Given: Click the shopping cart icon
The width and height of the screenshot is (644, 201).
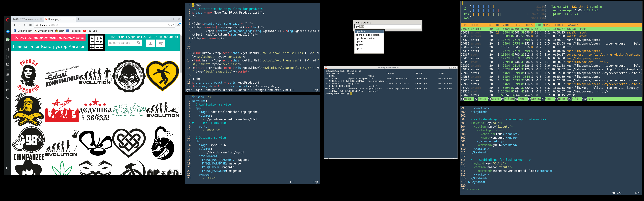Looking at the screenshot, I should coord(160,43).
